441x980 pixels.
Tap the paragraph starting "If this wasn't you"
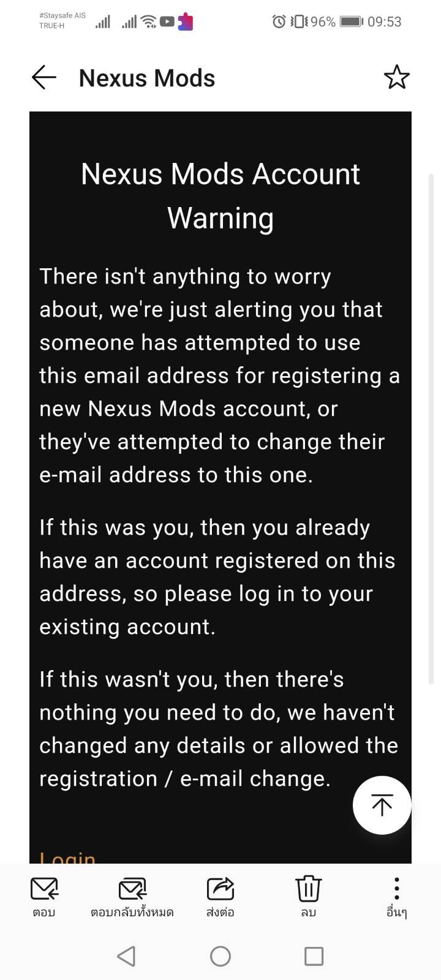click(219, 729)
